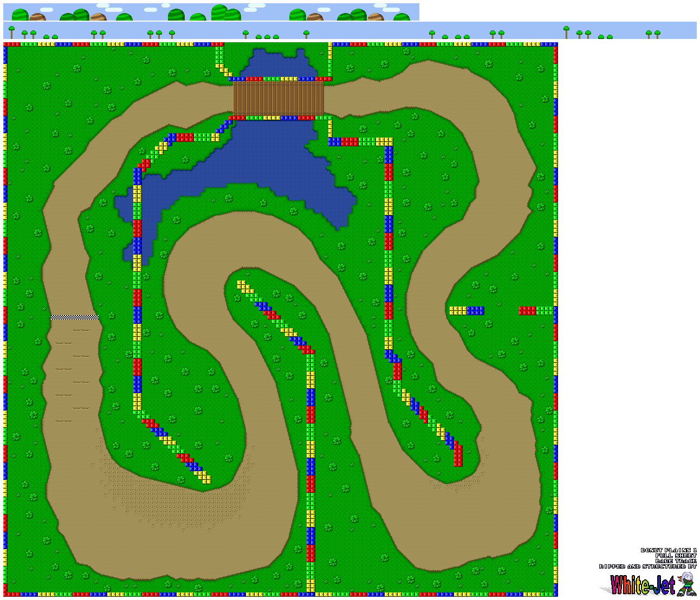Click the wooden bridge over the pond
Screen dimensions: 700x600
278,98
